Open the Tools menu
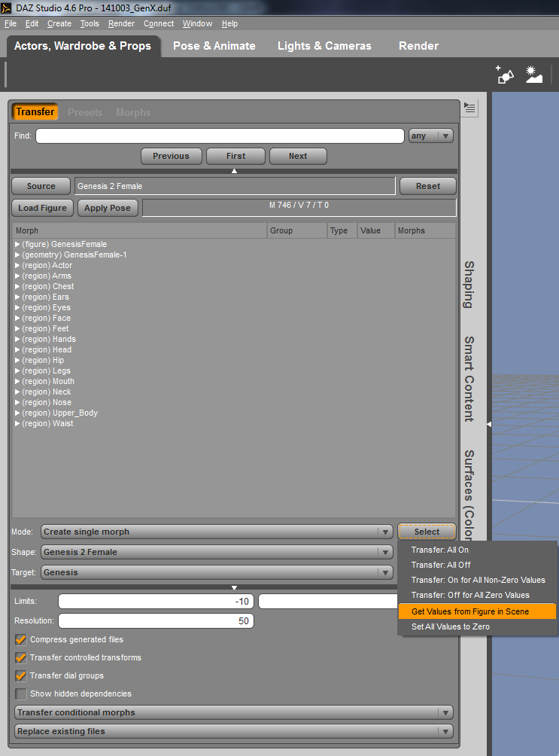This screenshot has height=756, width=559. (90, 23)
